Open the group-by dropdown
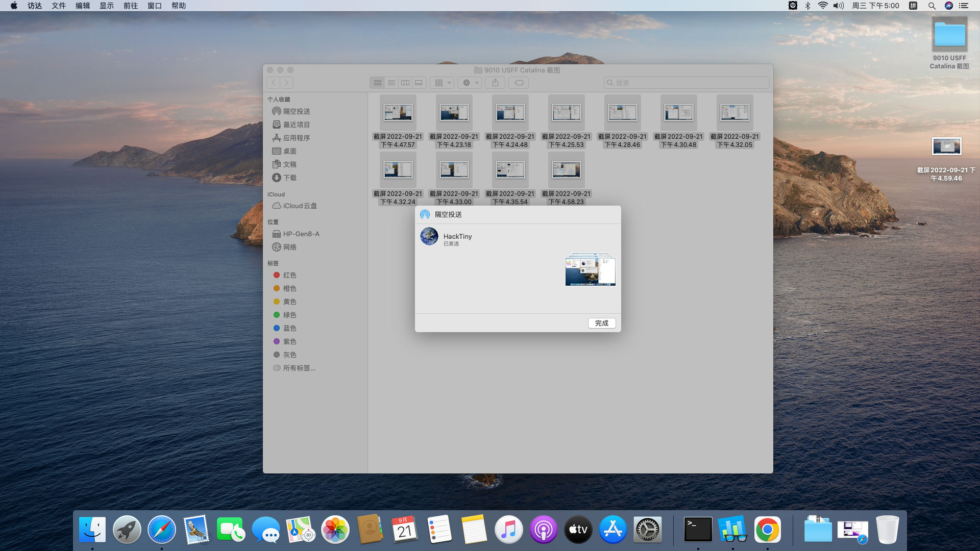 tap(442, 83)
